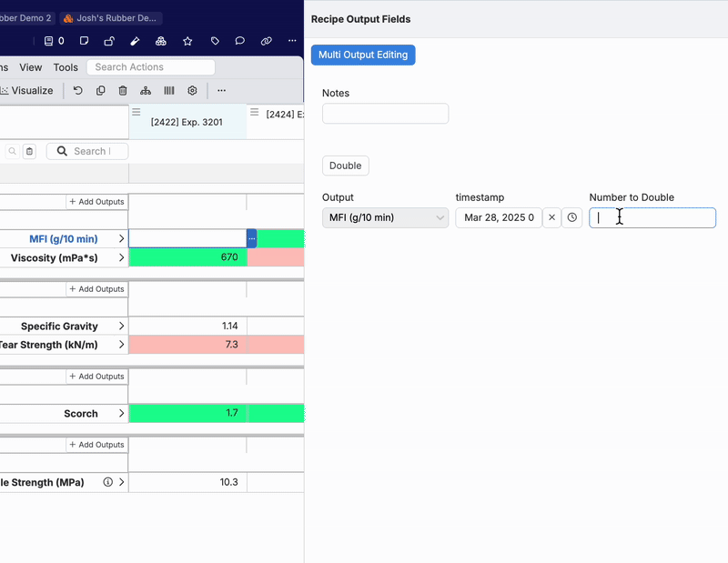This screenshot has width=728, height=563.
Task: Click the [2422] Exp. 3201 column header
Action: [x=187, y=122]
